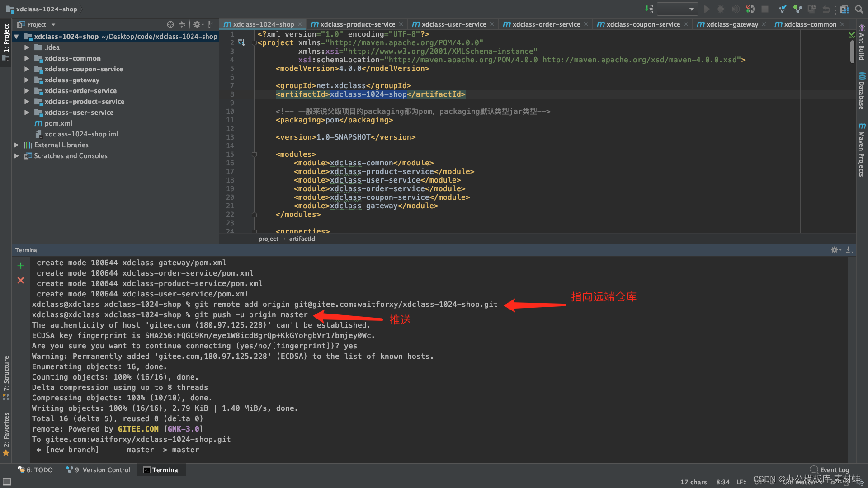Image resolution: width=868 pixels, height=488 pixels.
Task: Click cursor position 8:34 in status bar
Action: 722,482
